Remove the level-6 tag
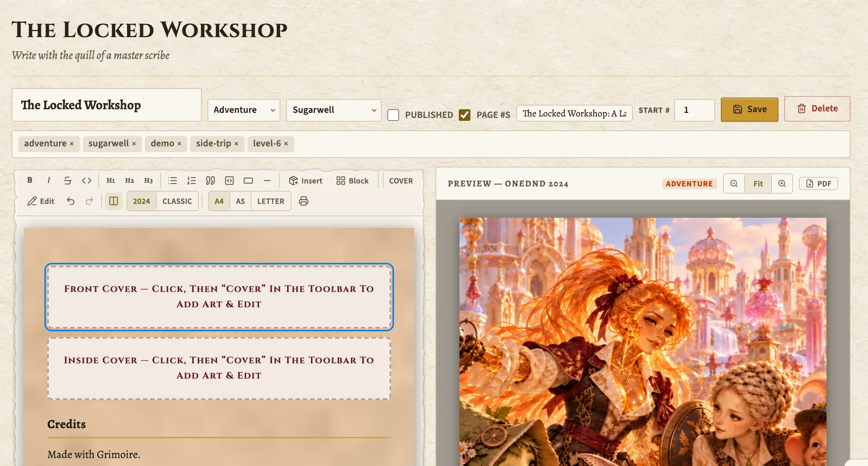The height and width of the screenshot is (466, 868). click(286, 144)
